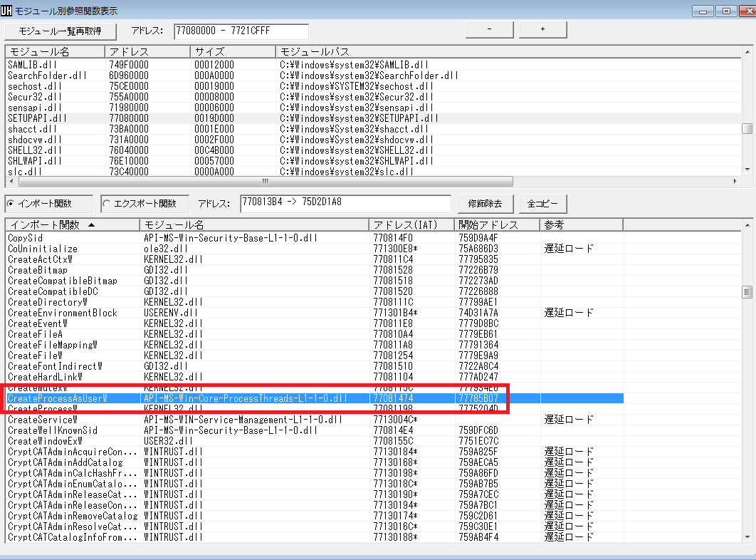Select the CreateServiceW import row

pyautogui.click(x=315, y=420)
